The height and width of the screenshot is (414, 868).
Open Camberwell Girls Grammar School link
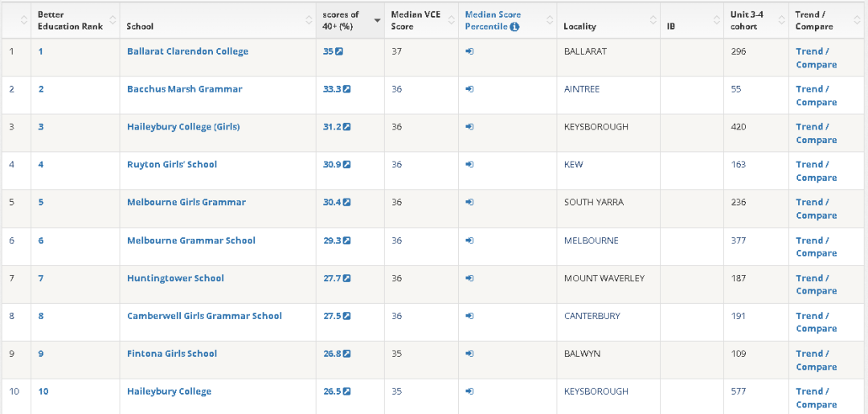coord(204,316)
